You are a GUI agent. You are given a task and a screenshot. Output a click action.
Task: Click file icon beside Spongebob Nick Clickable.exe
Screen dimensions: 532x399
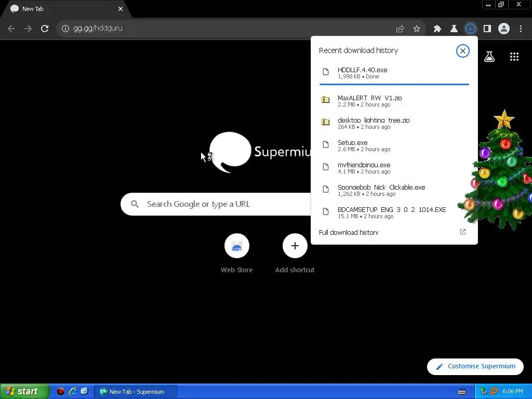326,189
